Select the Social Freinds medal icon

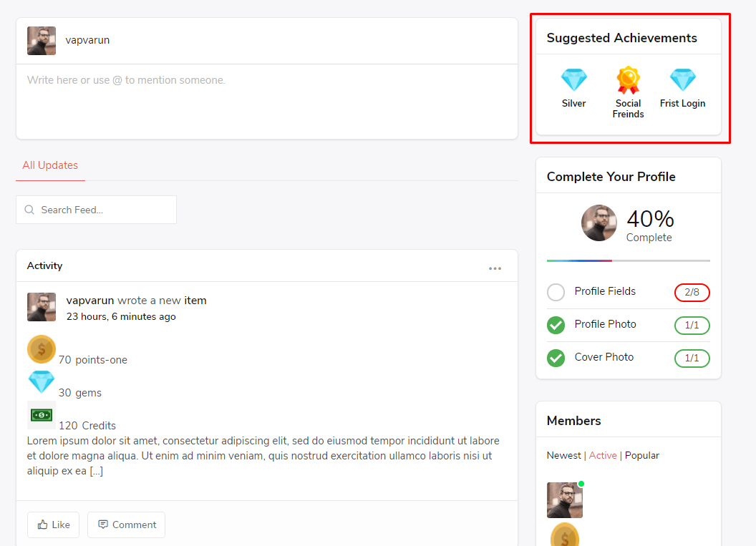628,80
